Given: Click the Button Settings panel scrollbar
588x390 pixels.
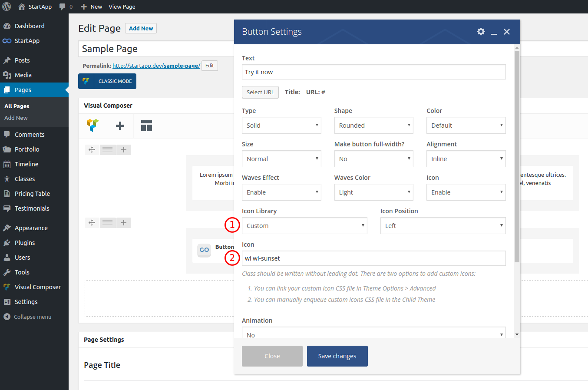Looking at the screenshot, I should [x=517, y=156].
